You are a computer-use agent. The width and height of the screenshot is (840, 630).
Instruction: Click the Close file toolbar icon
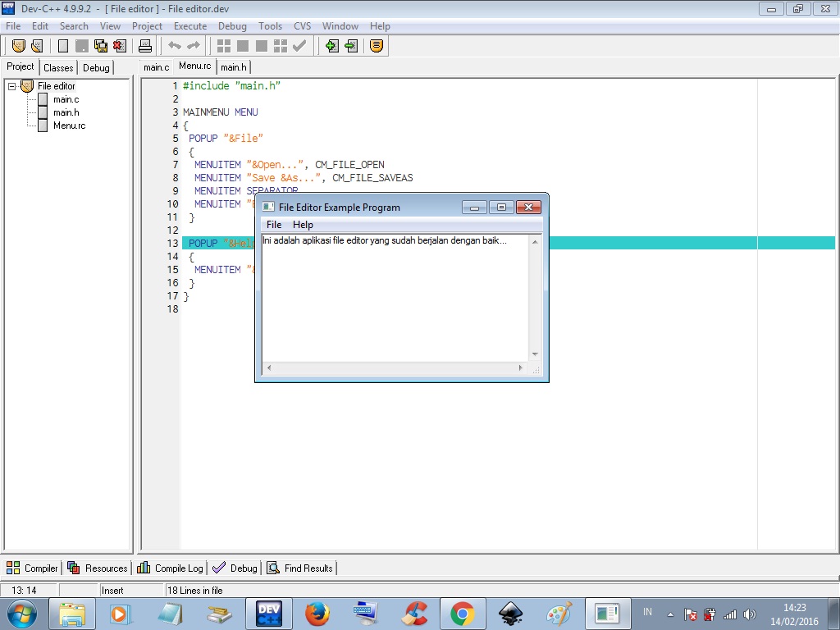click(x=120, y=46)
